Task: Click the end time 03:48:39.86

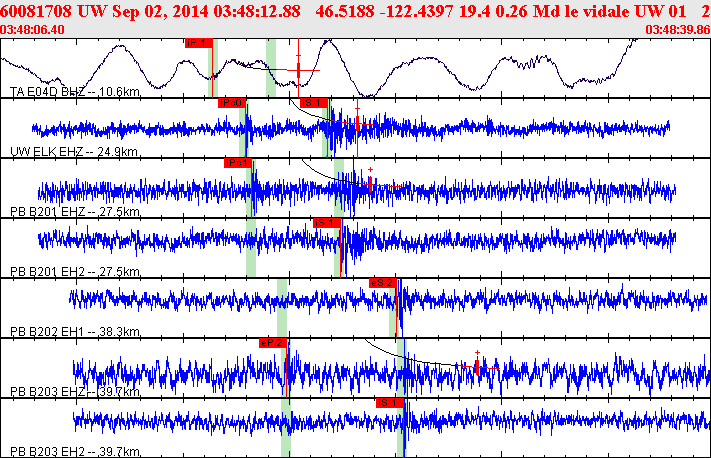Action: 678,30
